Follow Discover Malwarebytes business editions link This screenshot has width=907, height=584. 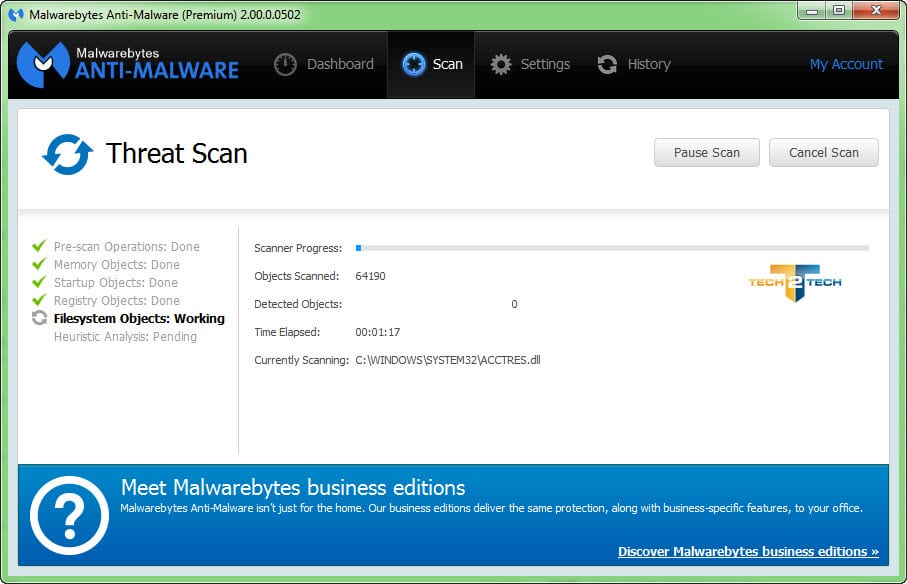[749, 552]
